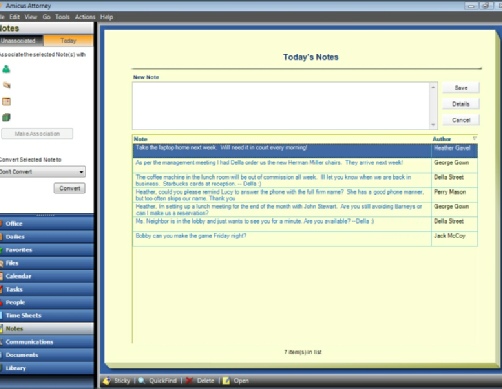502x389 pixels.
Task: Select the John Stewart lunch meeting note
Action: coord(305,210)
